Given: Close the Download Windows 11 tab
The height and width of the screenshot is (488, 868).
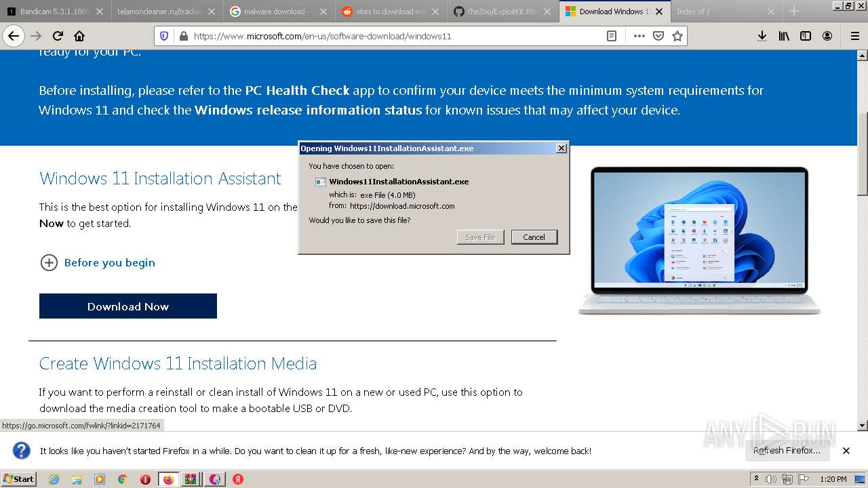Looking at the screenshot, I should click(659, 12).
